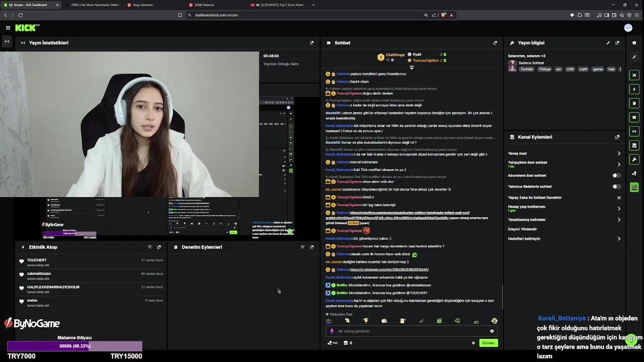This screenshot has height=362, width=644.
Task: Toggle Abonelere özel sohbet switch
Action: click(x=616, y=175)
